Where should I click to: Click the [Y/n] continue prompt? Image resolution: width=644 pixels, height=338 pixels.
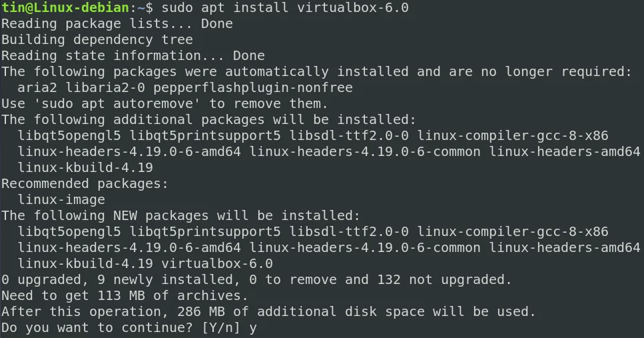click(x=221, y=329)
